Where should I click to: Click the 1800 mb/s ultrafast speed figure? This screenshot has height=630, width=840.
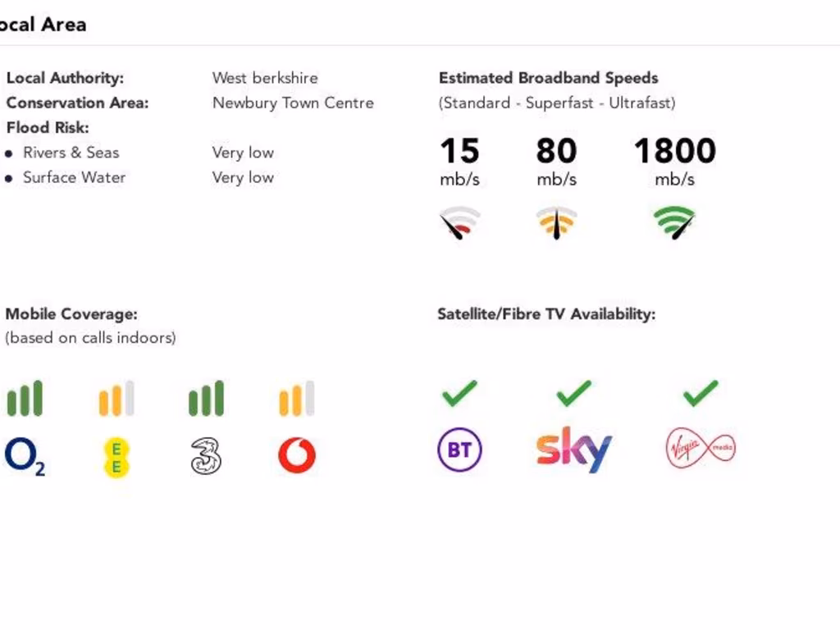tap(674, 151)
